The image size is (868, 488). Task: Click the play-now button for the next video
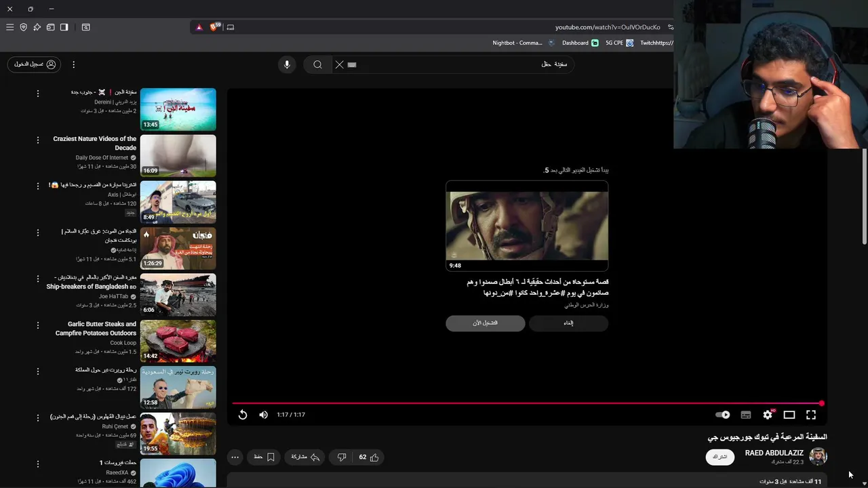[x=486, y=323]
